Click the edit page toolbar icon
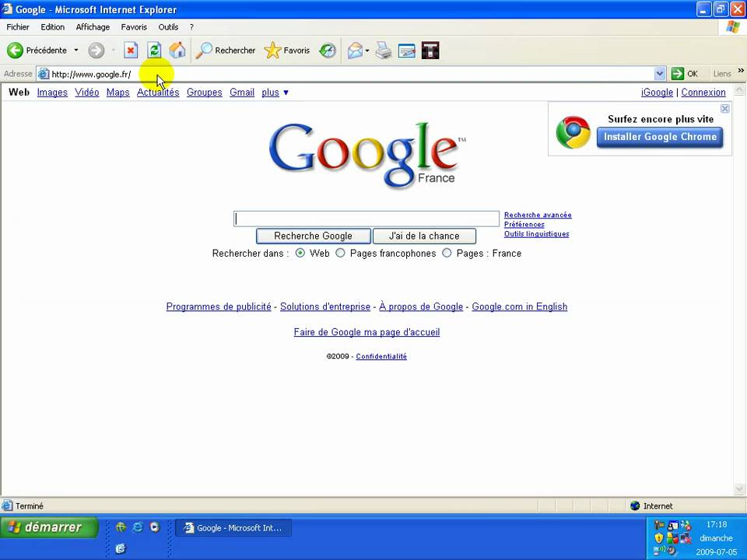Screen dimensions: 747x560 (406, 50)
